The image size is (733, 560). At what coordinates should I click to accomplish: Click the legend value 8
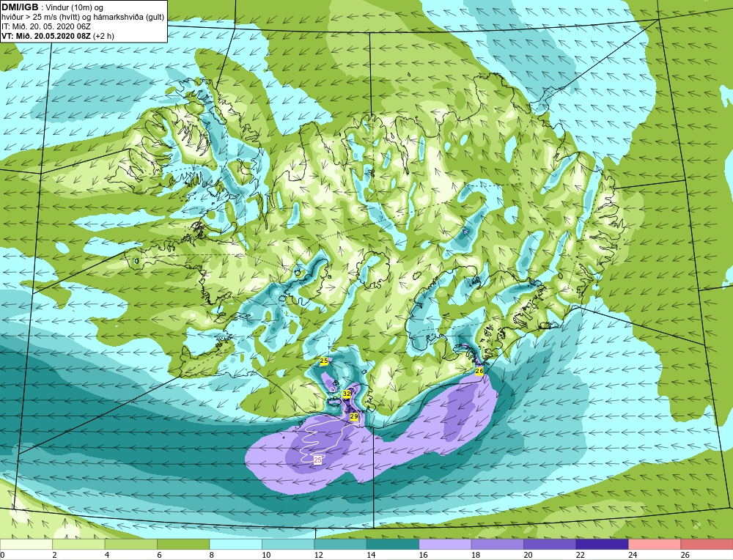(212, 555)
